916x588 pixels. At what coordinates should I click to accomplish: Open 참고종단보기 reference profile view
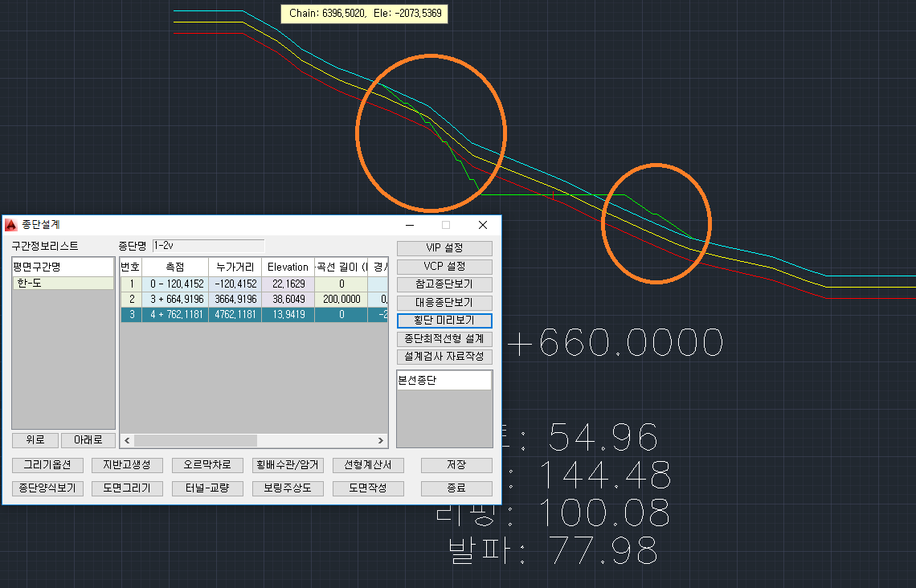pyautogui.click(x=444, y=284)
